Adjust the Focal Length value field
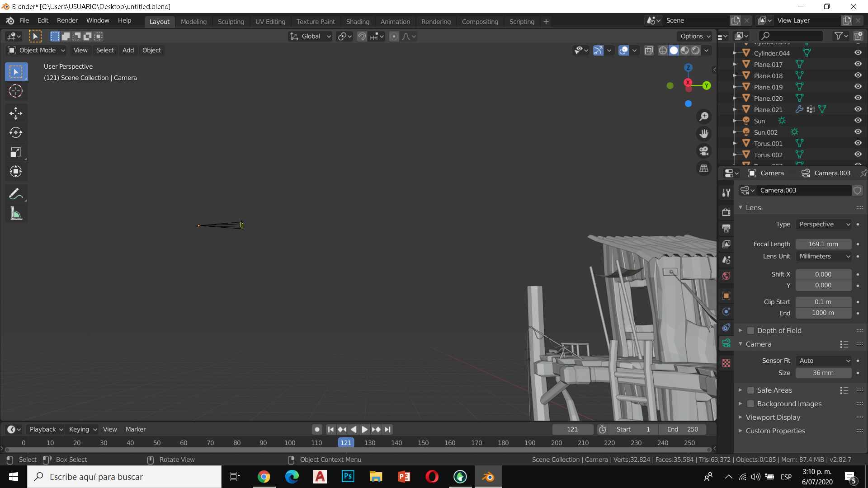Screen dimensions: 868x488 (x=823, y=244)
